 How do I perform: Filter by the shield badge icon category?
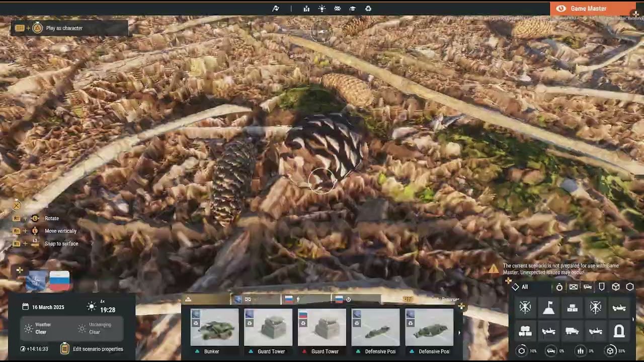[602, 287]
